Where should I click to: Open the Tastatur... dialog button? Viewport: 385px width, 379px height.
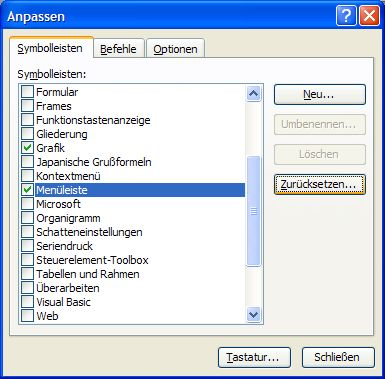254,357
